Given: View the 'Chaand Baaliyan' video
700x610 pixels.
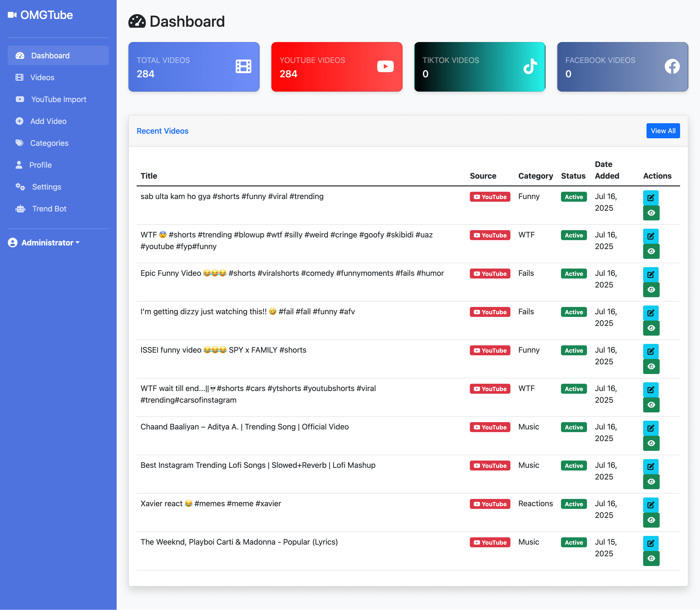Looking at the screenshot, I should pos(651,444).
